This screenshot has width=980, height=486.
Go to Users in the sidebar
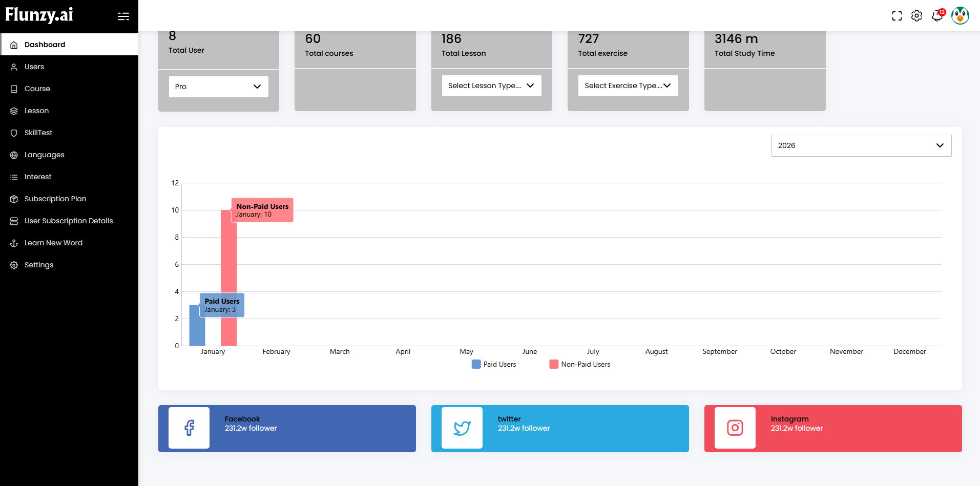[x=34, y=67]
